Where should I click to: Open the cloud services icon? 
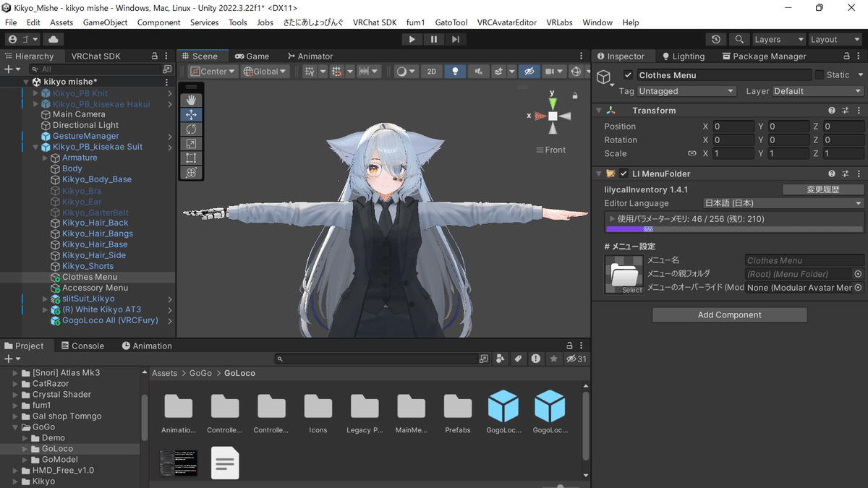click(54, 40)
